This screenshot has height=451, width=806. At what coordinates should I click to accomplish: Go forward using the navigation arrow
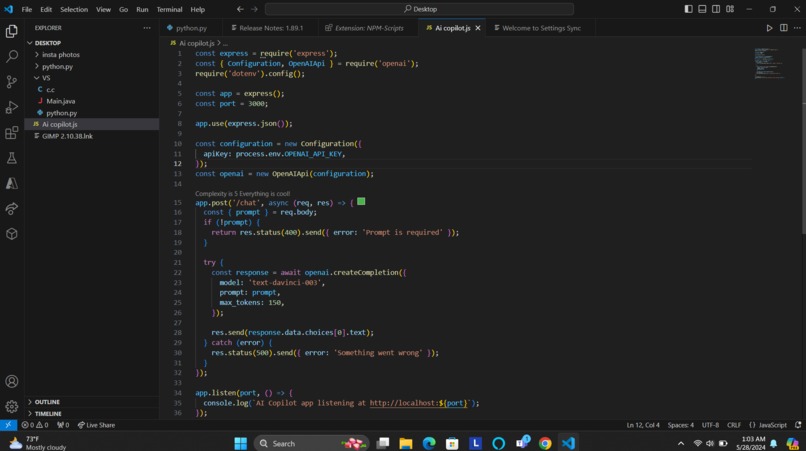[254, 9]
